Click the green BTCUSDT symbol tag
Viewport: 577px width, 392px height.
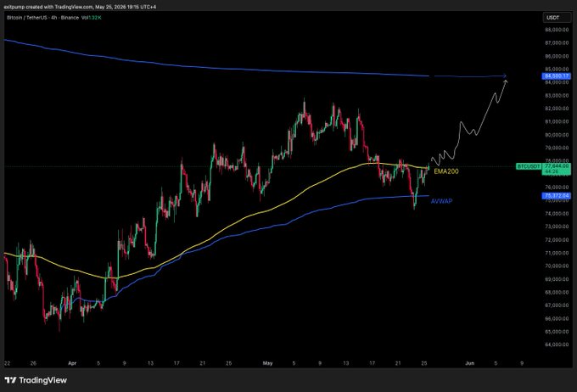(529, 167)
